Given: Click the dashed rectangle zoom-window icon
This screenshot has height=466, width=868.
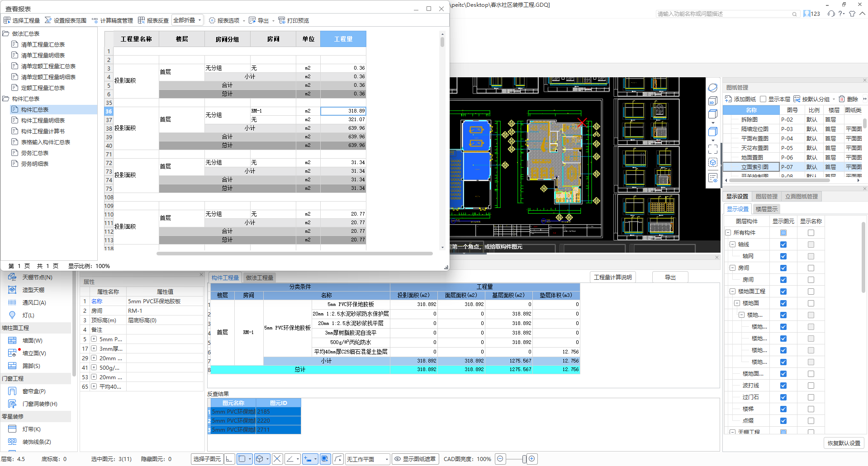Looking at the screenshot, I should pos(713,149).
